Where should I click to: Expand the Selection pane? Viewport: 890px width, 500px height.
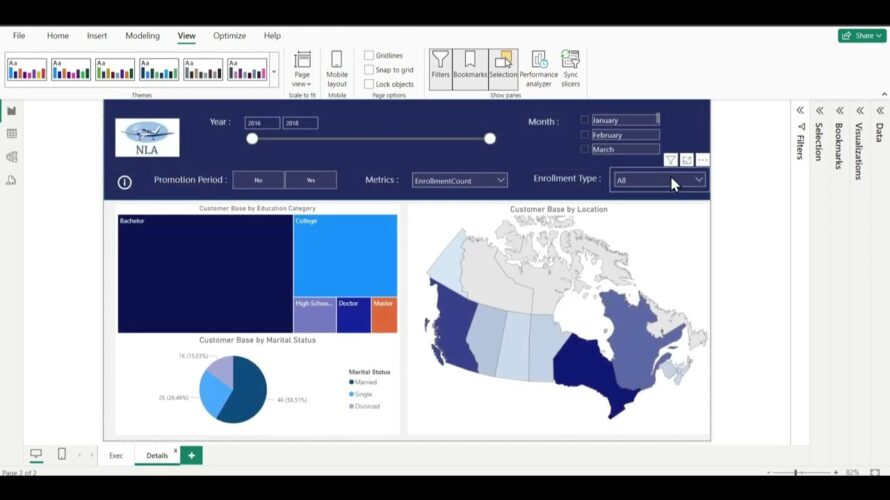[820, 110]
